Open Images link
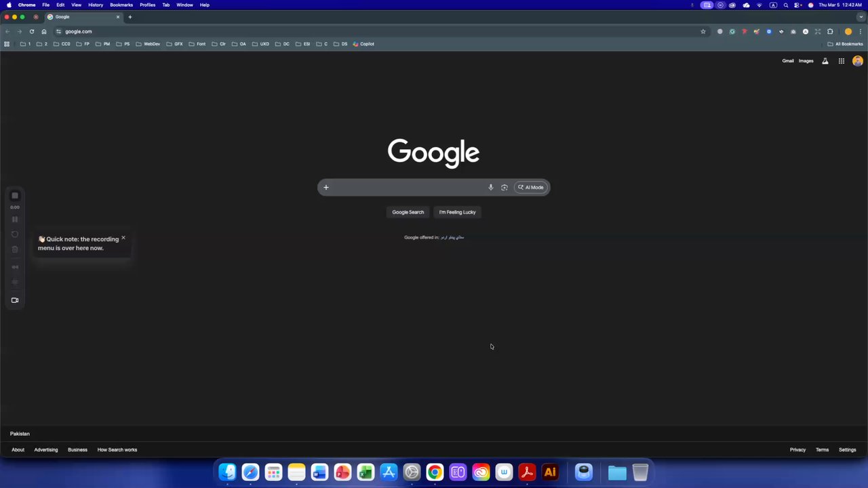The height and width of the screenshot is (488, 868). pos(806,61)
